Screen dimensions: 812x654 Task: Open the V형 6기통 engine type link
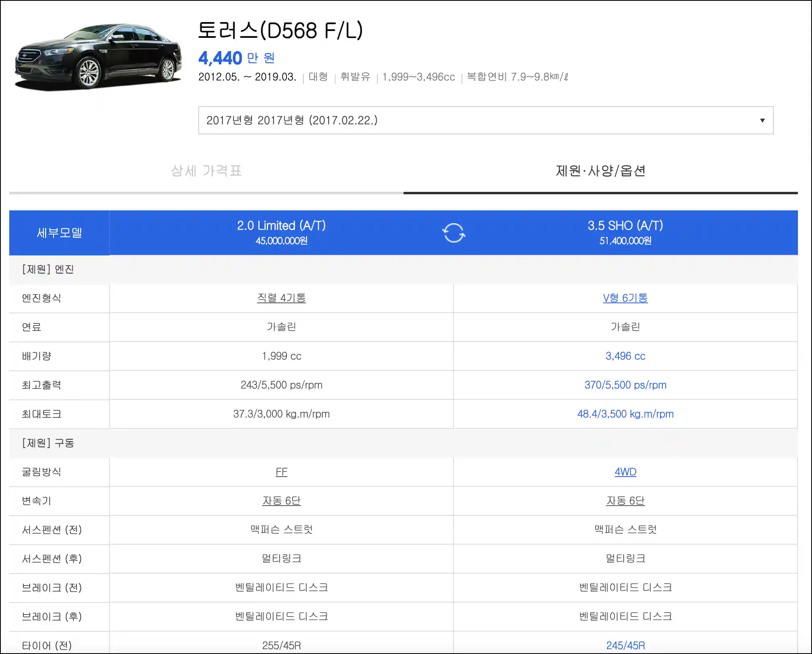(625, 298)
